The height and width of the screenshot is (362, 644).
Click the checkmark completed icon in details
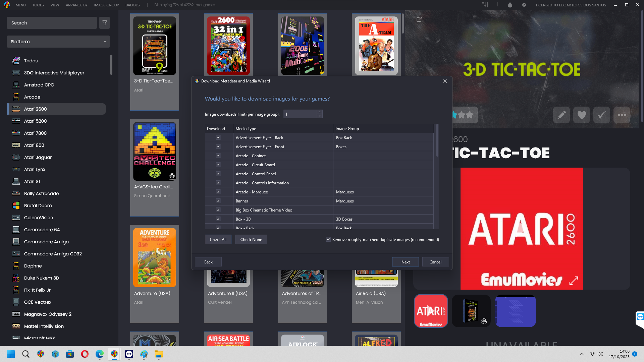[x=602, y=115]
